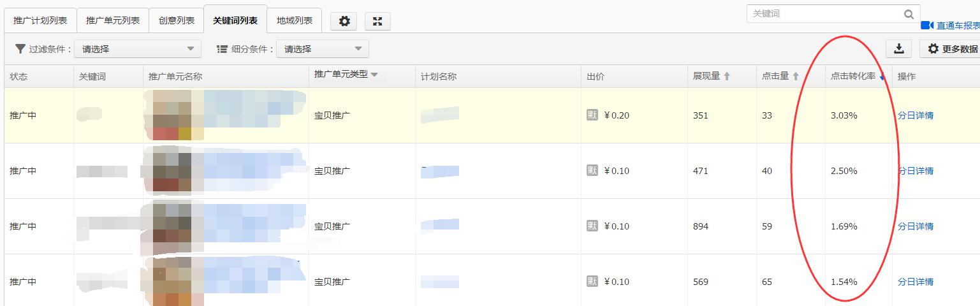This screenshot has width=980, height=306.
Task: Click the 点击转化率 sort arrow
Action: (882, 77)
